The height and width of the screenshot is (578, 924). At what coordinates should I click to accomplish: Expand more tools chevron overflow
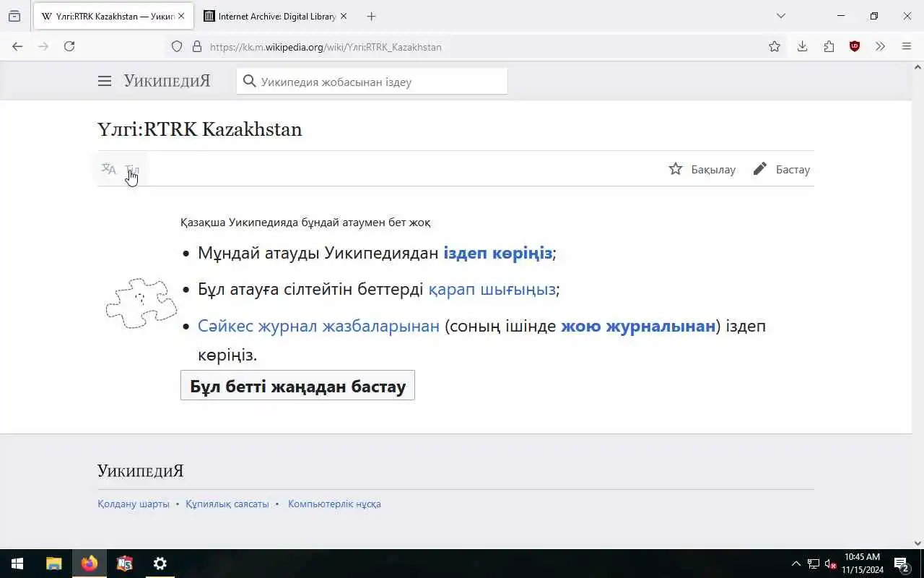tap(880, 46)
